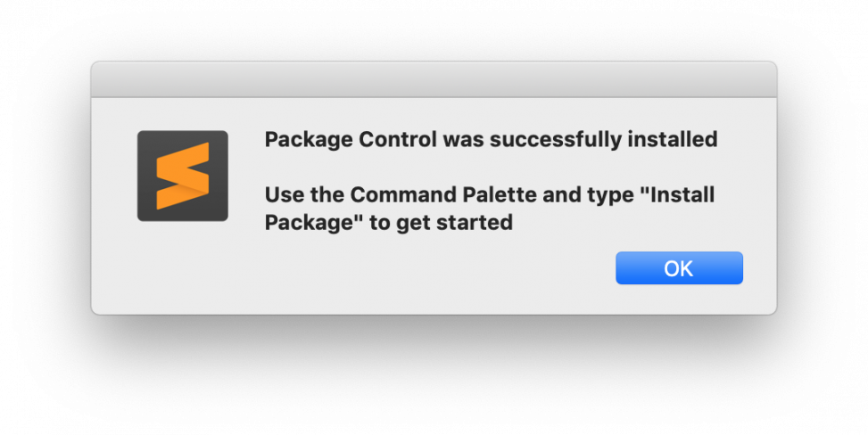Click the "Package Control was successfully installed" heading
The height and width of the screenshot is (435, 868).
tap(491, 140)
